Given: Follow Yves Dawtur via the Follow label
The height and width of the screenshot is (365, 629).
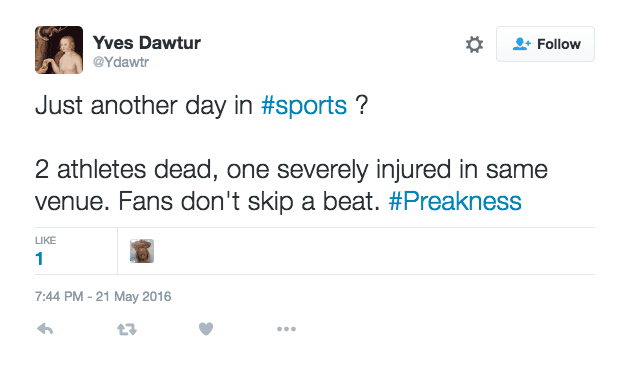Looking at the screenshot, I should (559, 44).
